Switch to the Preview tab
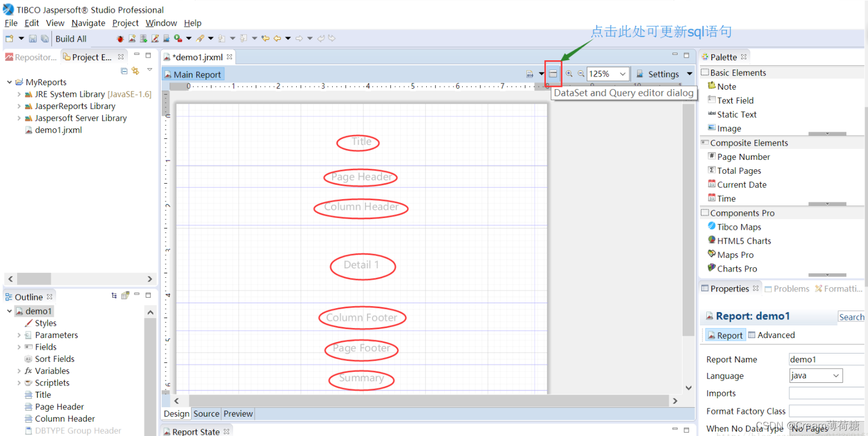This screenshot has width=868, height=436. [x=238, y=414]
